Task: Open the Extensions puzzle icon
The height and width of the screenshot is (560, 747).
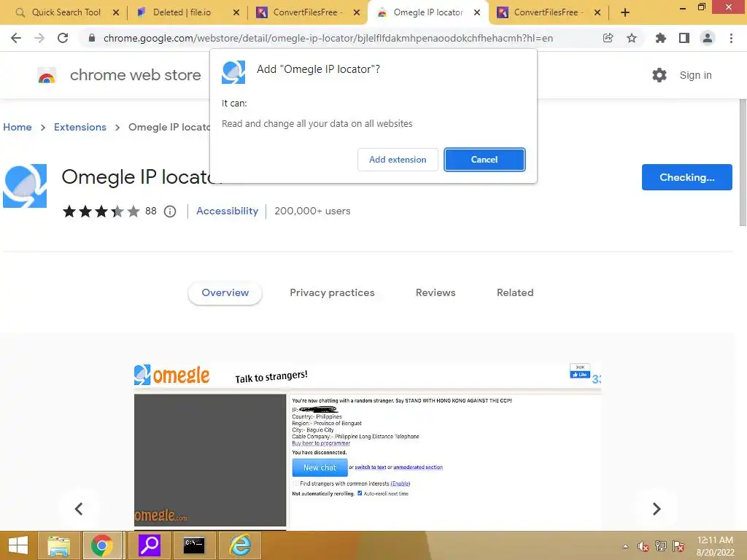Action: (660, 38)
